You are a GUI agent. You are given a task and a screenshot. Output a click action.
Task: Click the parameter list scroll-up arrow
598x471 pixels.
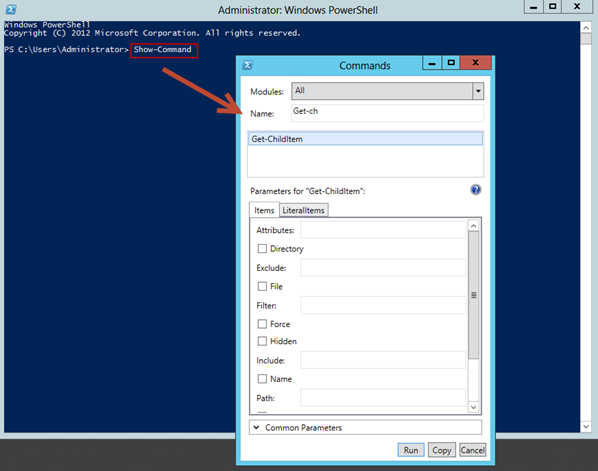[x=473, y=226]
